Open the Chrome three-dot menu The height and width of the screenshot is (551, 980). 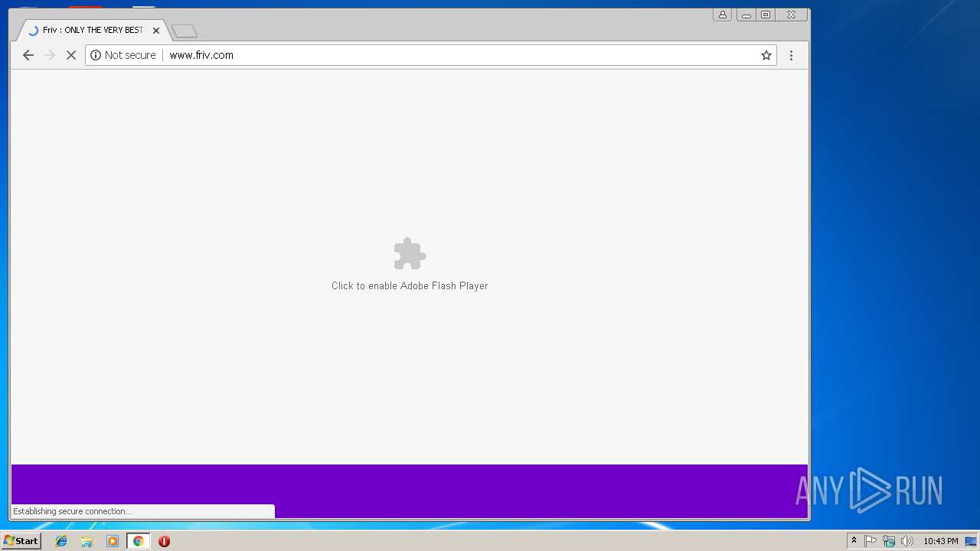pos(791,55)
